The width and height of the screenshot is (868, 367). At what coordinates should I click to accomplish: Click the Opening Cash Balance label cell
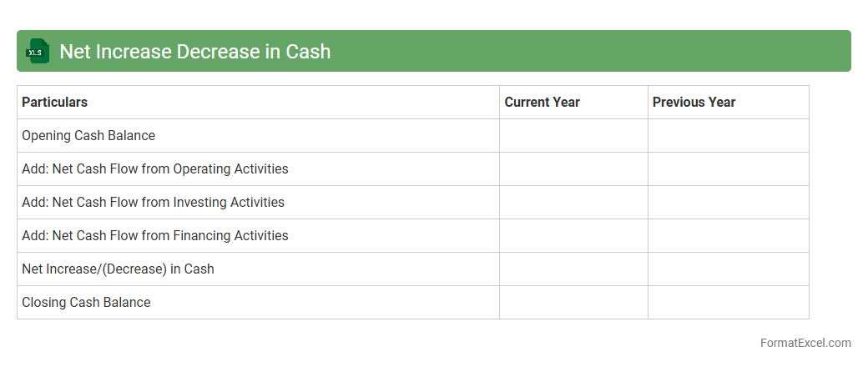pyautogui.click(x=88, y=136)
